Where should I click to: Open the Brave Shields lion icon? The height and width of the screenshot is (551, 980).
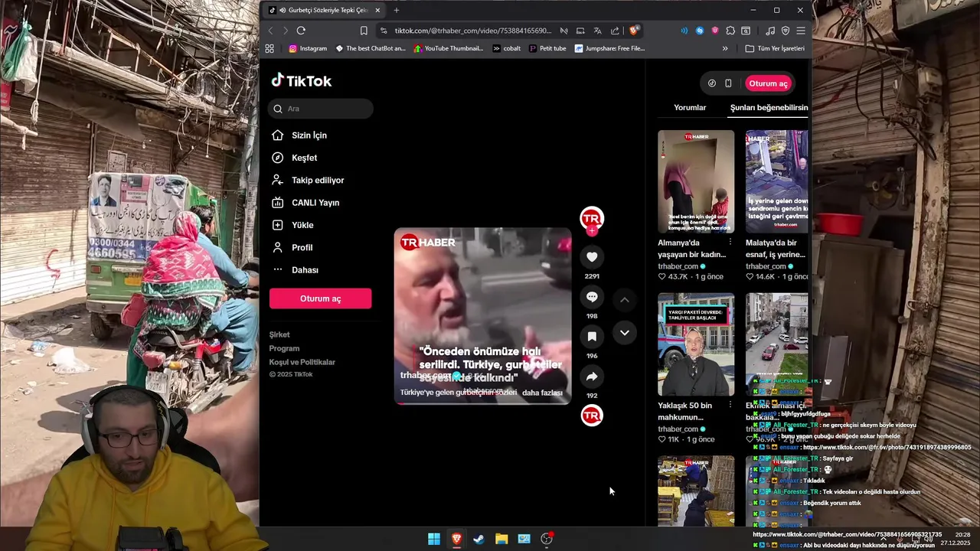point(634,31)
